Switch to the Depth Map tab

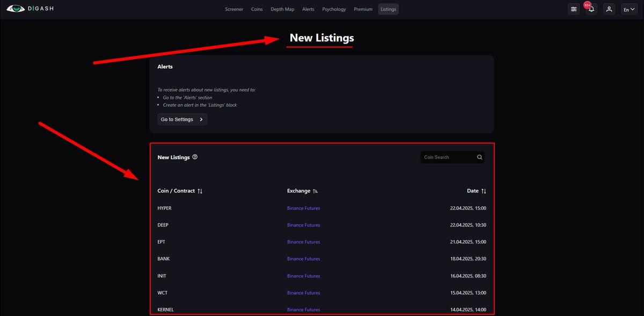[x=282, y=9]
